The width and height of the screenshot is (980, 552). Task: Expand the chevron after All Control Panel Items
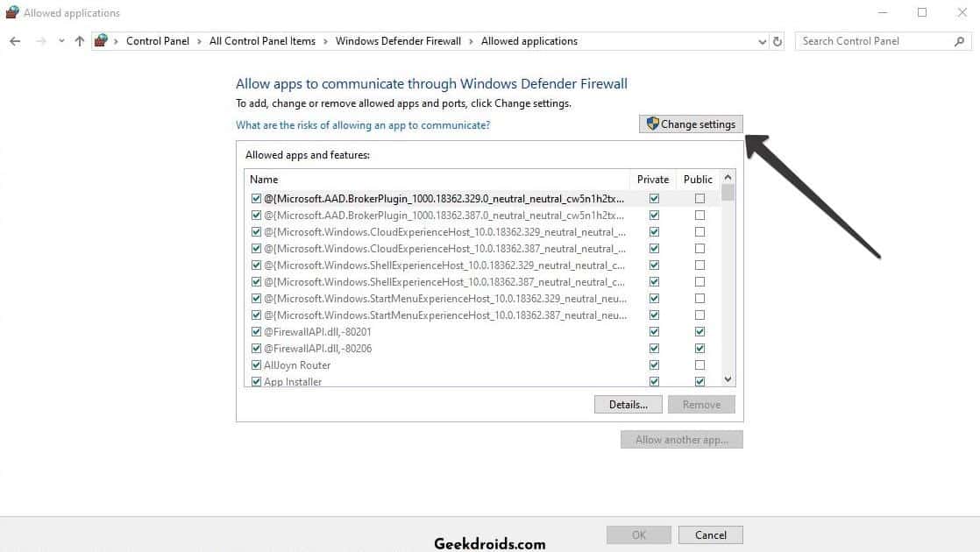tap(325, 41)
